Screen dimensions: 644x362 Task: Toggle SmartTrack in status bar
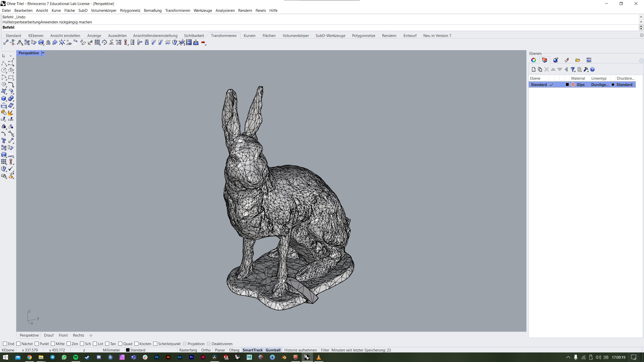[253, 350]
